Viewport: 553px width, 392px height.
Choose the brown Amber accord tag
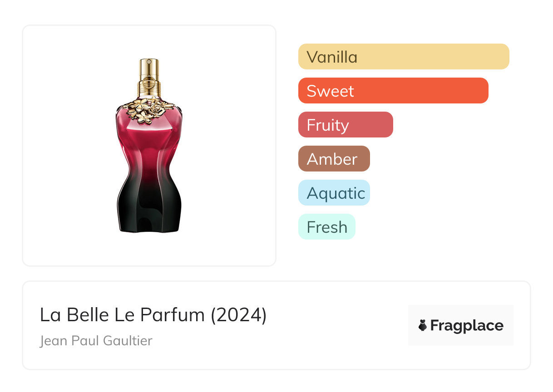click(x=334, y=159)
